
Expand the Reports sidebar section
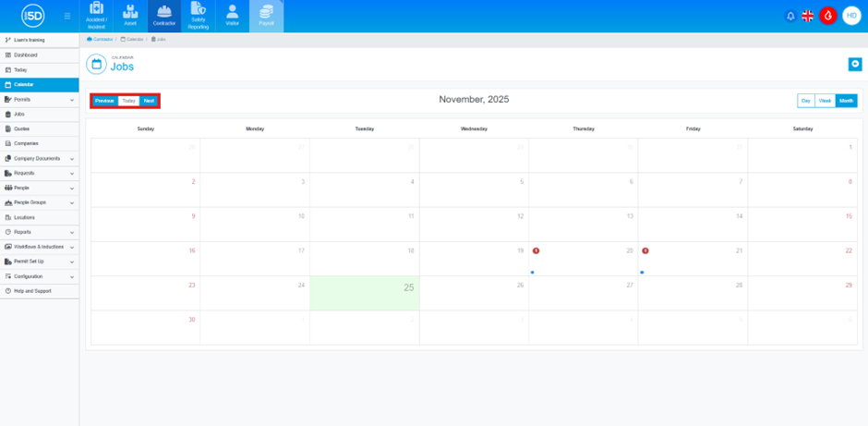pyautogui.click(x=39, y=232)
